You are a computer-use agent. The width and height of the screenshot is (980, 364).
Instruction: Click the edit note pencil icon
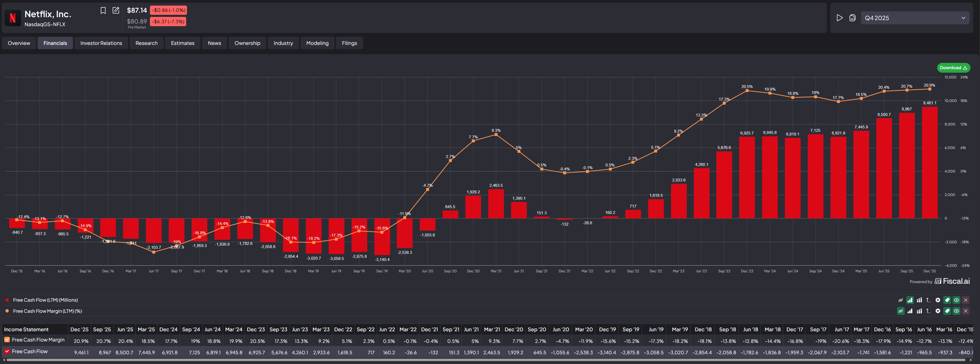tap(116, 11)
